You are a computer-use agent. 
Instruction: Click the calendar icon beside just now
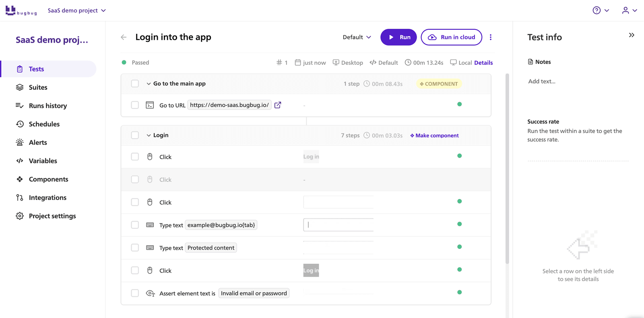pos(298,62)
